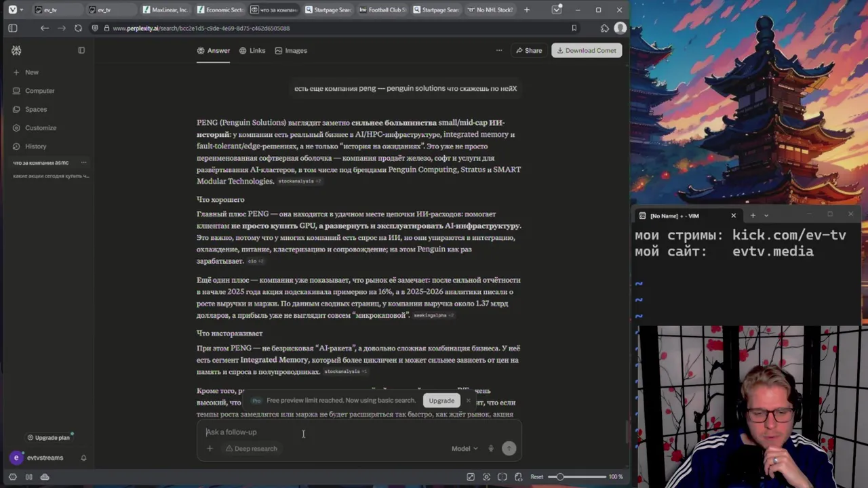This screenshot has width=868, height=488.
Task: Dismiss the free preview limit banner
Action: [468, 401]
